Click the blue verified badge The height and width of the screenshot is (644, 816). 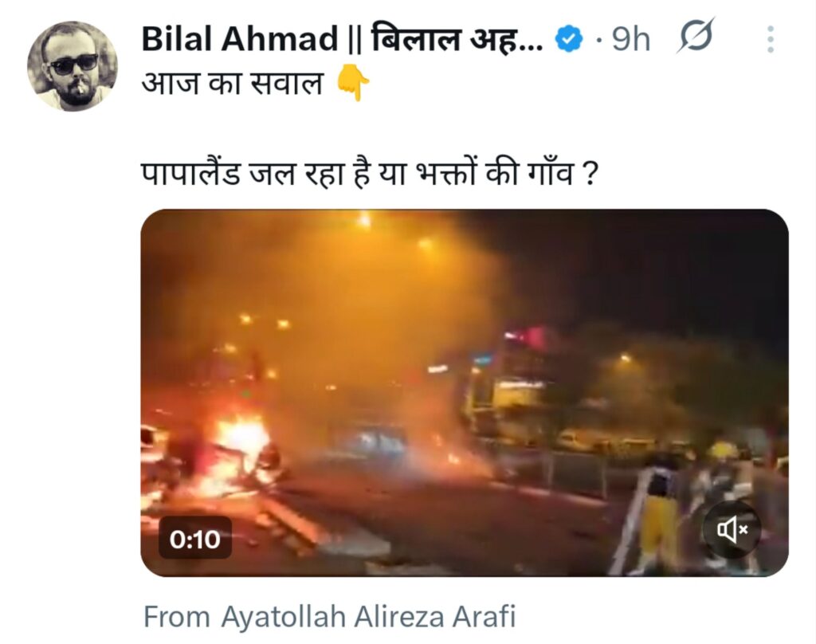point(568,38)
